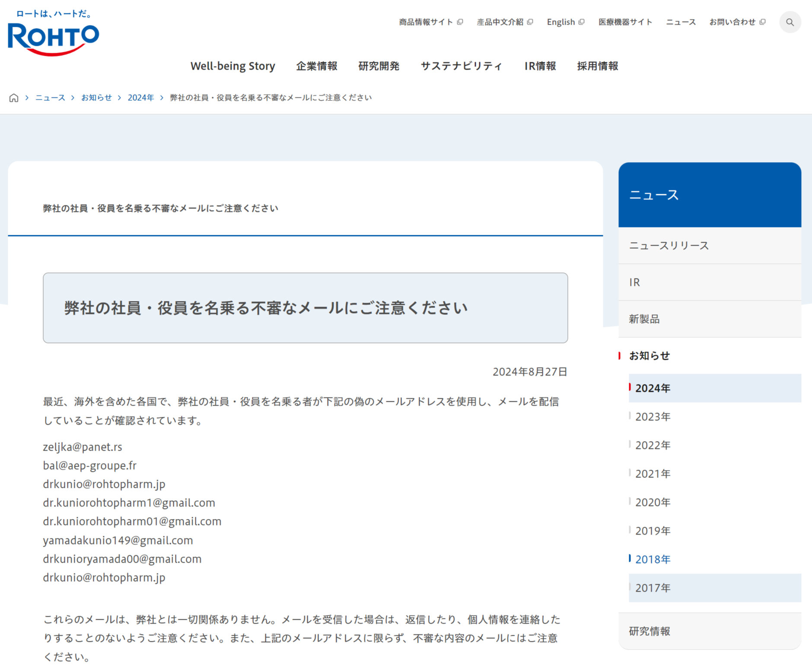Click the home icon in breadcrumb
812x666 pixels.
[x=14, y=98]
